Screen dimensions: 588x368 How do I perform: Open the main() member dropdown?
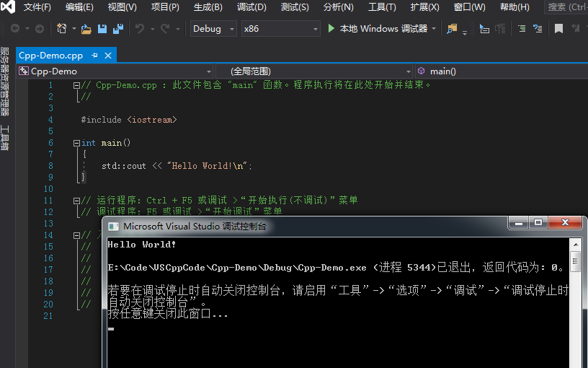tap(502, 71)
